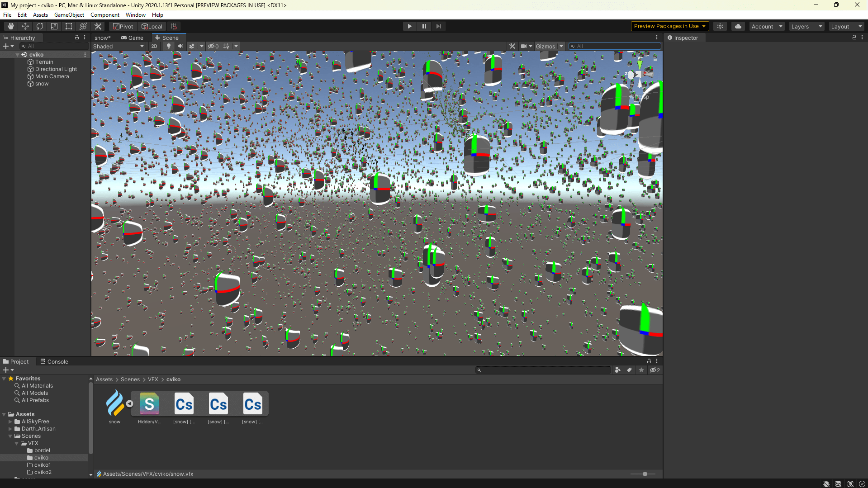Lock the Project panel
Screen dimensions: 868x488
tap(649, 361)
